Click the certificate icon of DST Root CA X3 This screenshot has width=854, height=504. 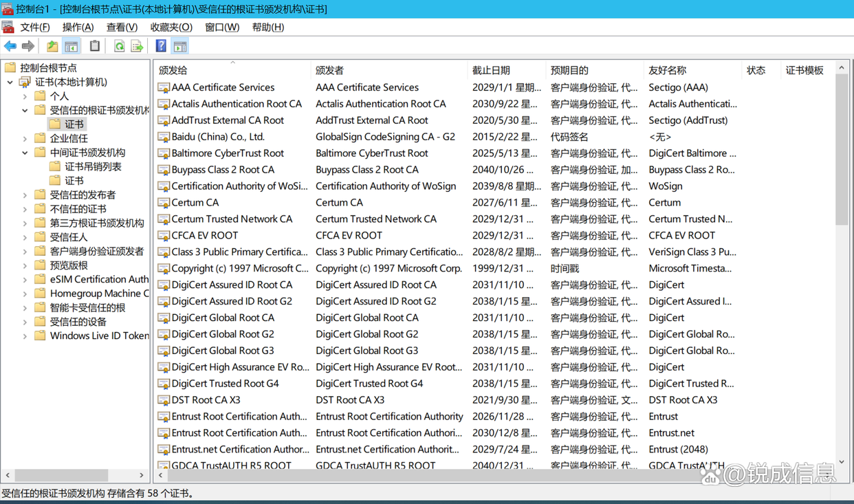coord(164,399)
